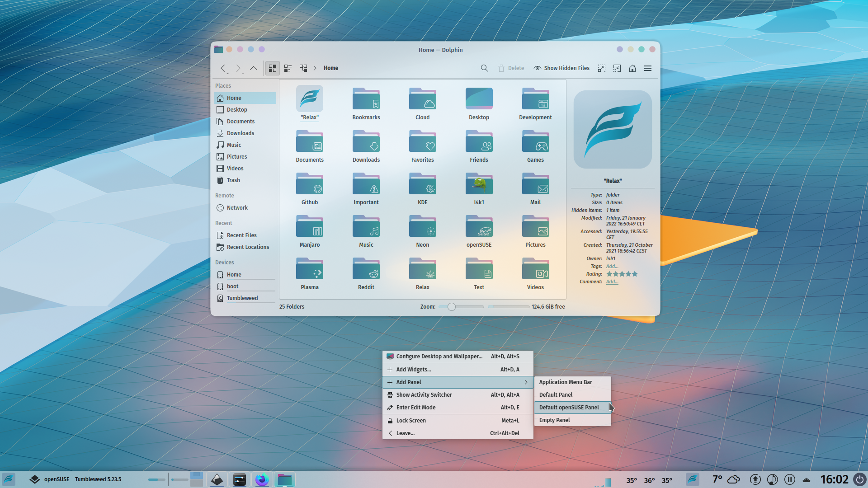Image resolution: width=868 pixels, height=488 pixels.
Task: Select the "Relax" folder icon in file view
Action: pyautogui.click(x=310, y=99)
